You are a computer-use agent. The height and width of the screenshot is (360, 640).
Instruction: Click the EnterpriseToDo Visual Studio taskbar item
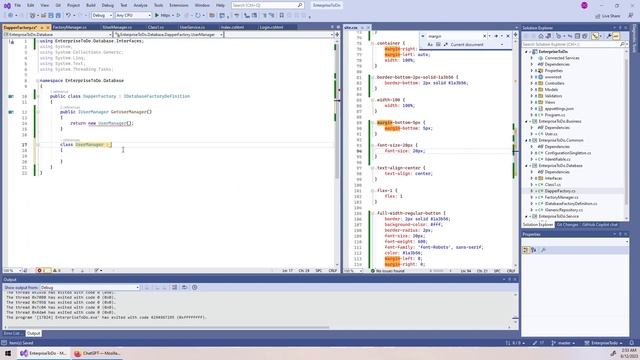[x=44, y=353]
